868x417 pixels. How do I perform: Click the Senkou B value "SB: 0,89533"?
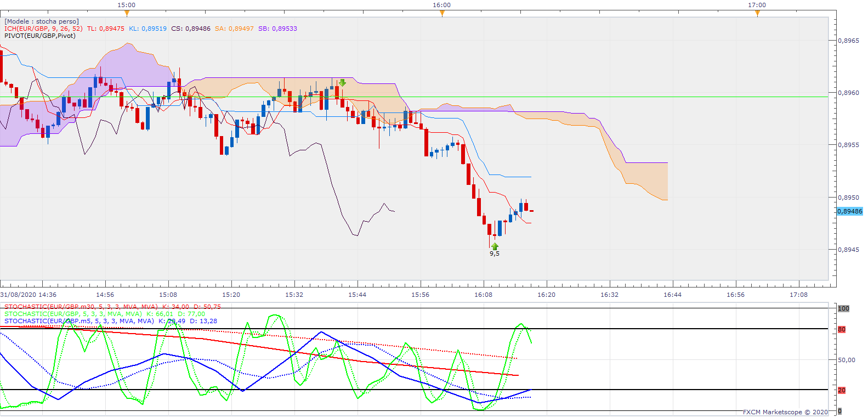[277, 29]
